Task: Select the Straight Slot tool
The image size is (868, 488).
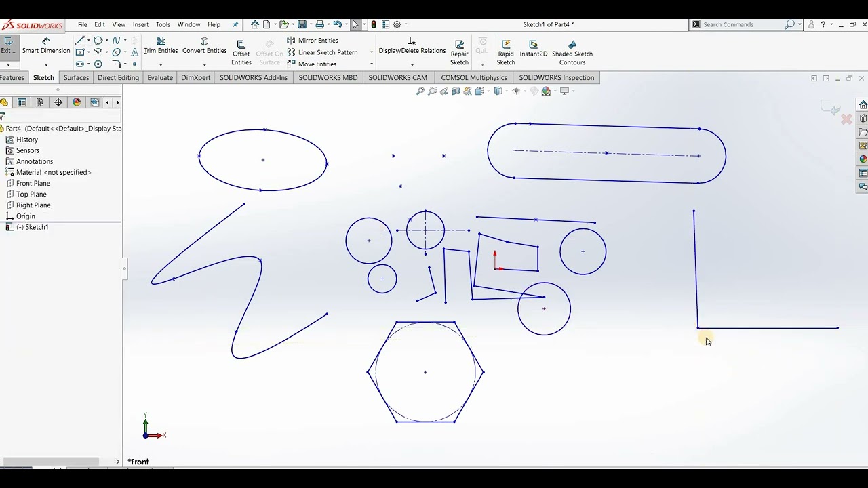Action: tap(80, 64)
